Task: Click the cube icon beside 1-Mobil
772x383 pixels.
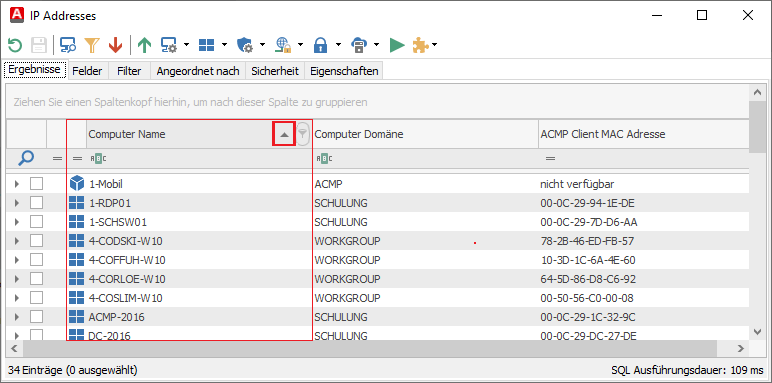Action: [77, 184]
